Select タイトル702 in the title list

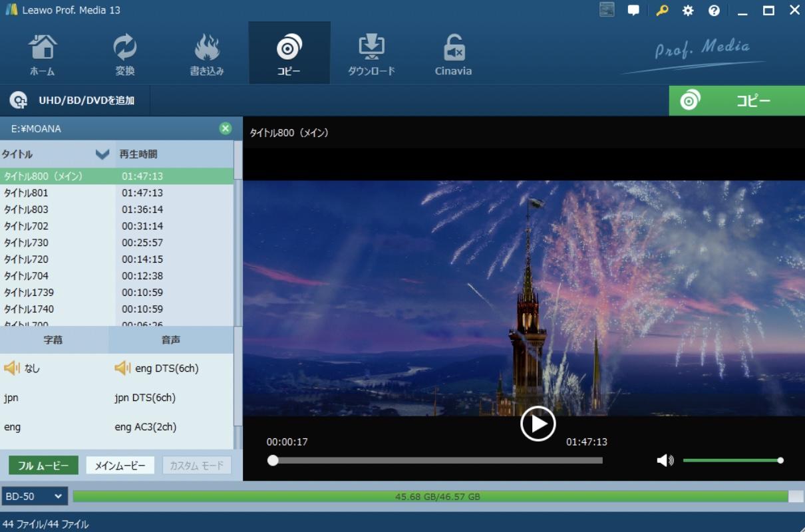pyautogui.click(x=116, y=226)
